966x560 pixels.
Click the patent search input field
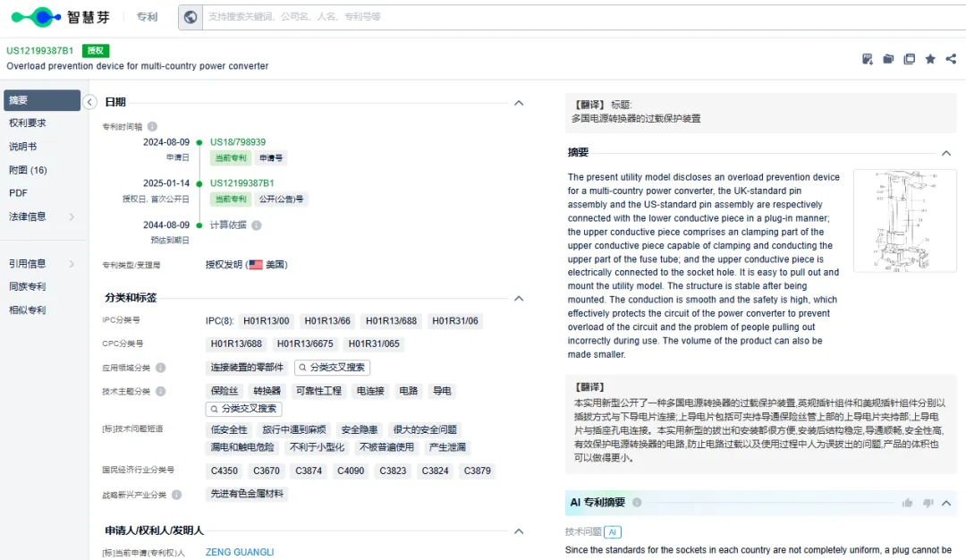click(584, 17)
